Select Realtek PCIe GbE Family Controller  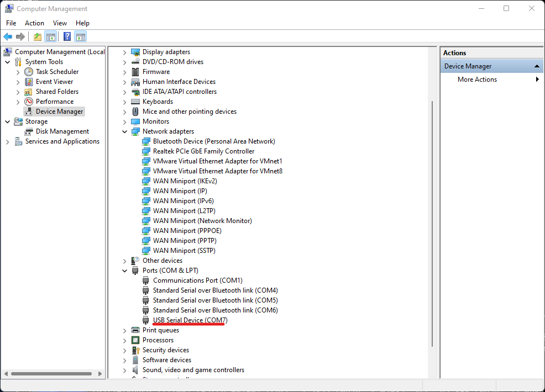[203, 151]
